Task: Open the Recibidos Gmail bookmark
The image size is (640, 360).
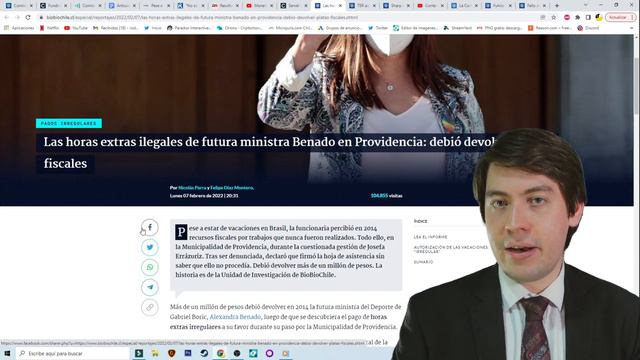Action: [116, 28]
